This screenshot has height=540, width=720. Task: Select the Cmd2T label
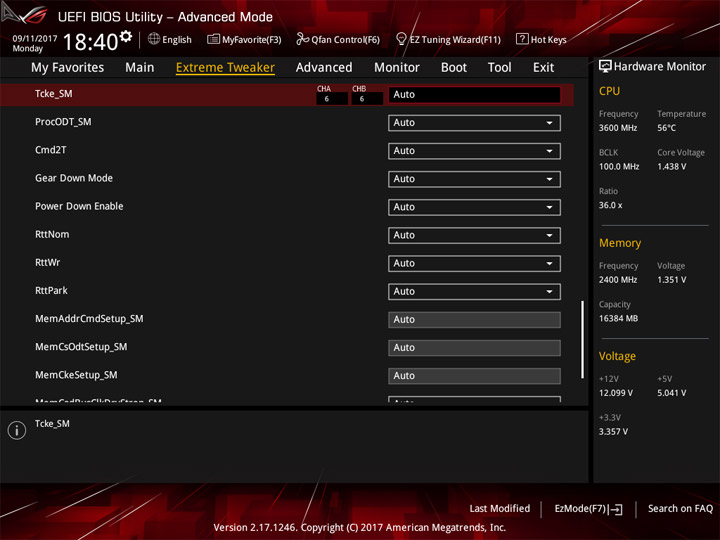(x=51, y=150)
